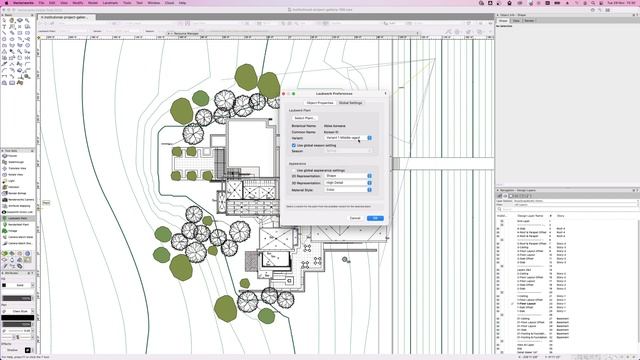640x360 pixels.
Task: Switch to the Object Properties tab
Action: pos(320,103)
